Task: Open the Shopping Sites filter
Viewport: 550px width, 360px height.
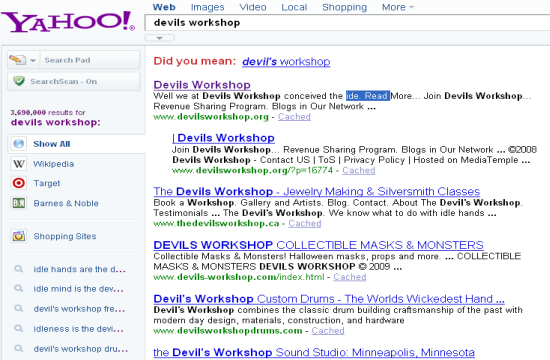Action: click(65, 236)
